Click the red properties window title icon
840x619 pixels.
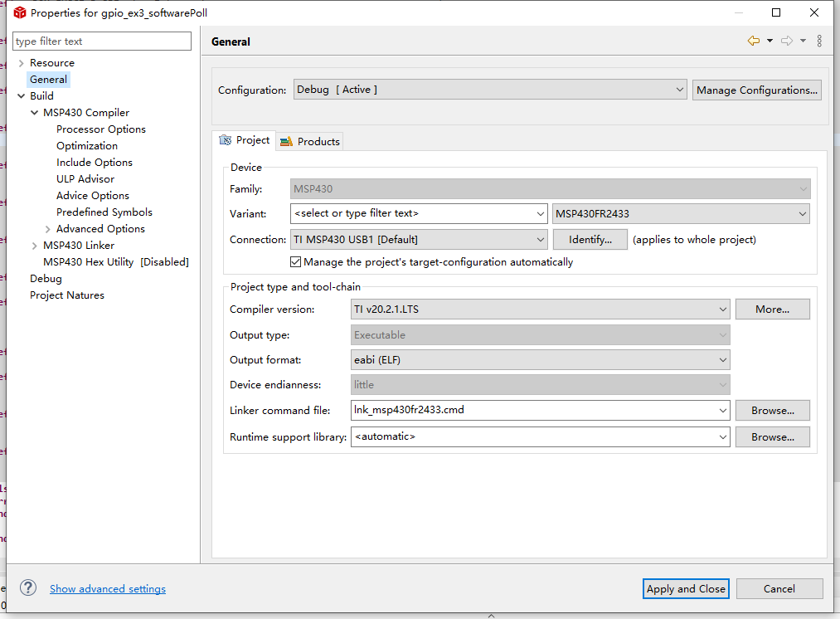pos(19,12)
